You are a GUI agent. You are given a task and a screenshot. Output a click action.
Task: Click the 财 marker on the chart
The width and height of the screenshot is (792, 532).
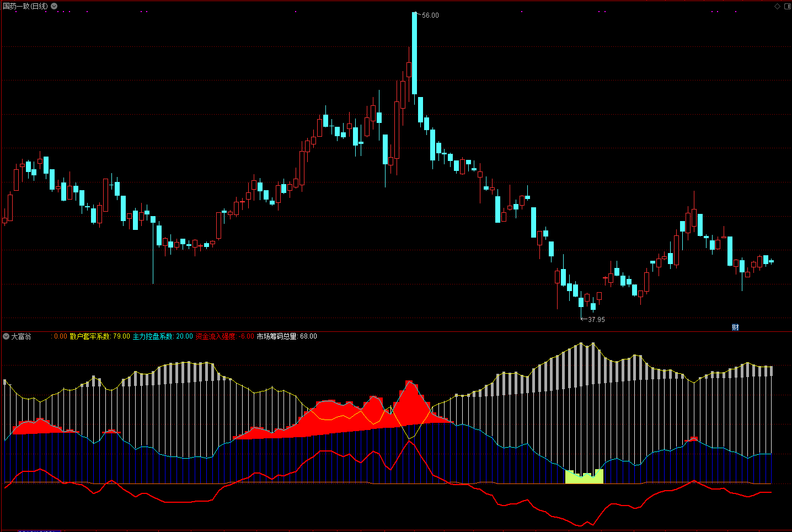tap(735, 327)
